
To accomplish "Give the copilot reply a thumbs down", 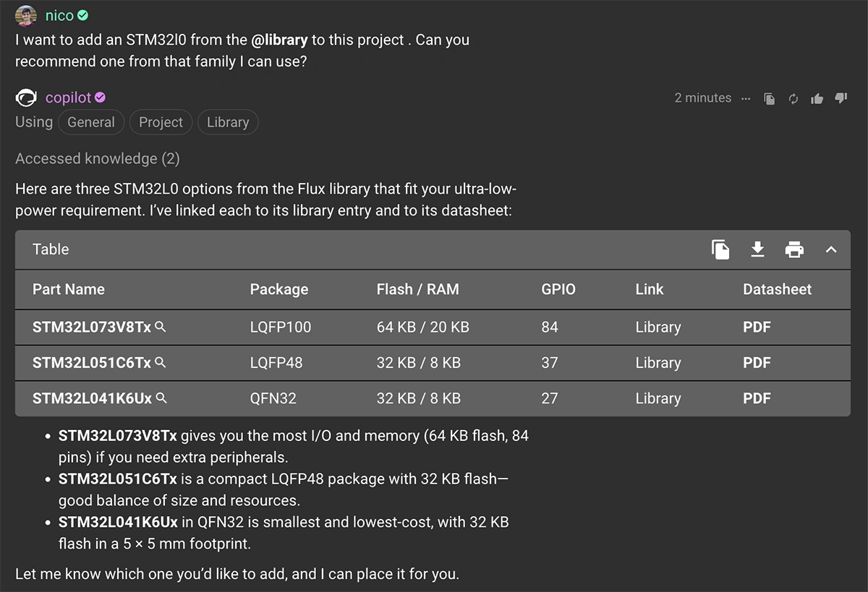I will (841, 98).
